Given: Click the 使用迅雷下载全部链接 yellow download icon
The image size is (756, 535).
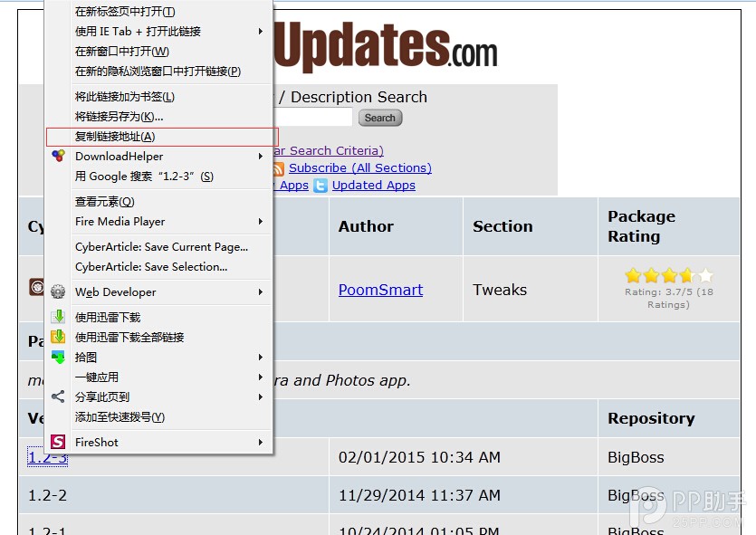Looking at the screenshot, I should click(x=58, y=337).
